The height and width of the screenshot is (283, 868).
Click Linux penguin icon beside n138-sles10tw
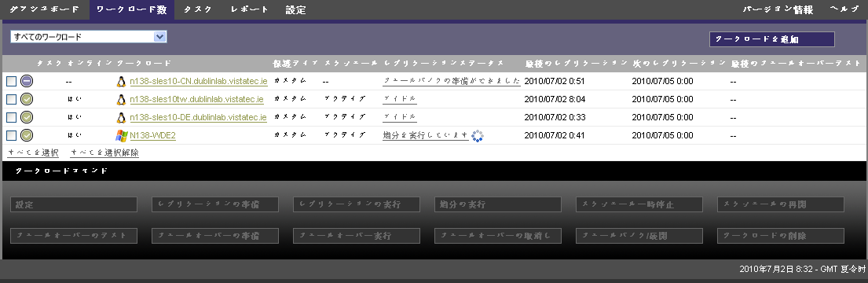121,100
